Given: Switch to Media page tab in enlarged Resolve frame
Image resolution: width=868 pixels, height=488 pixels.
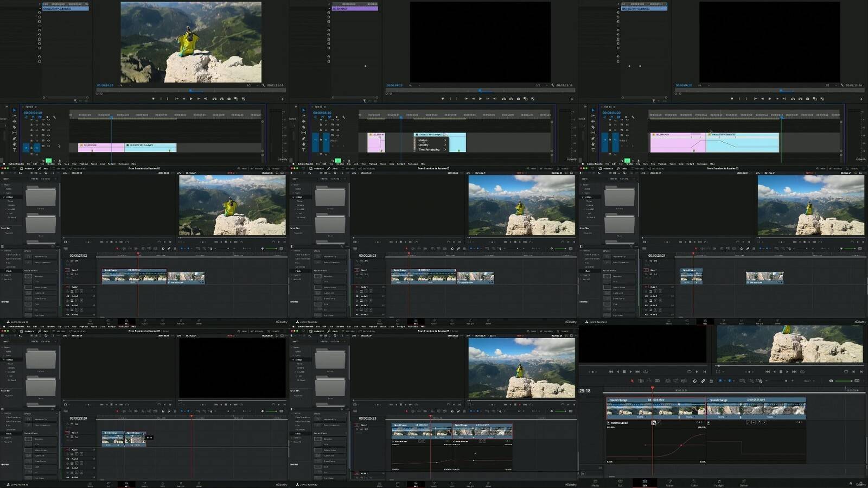Looking at the screenshot, I should 595,483.
